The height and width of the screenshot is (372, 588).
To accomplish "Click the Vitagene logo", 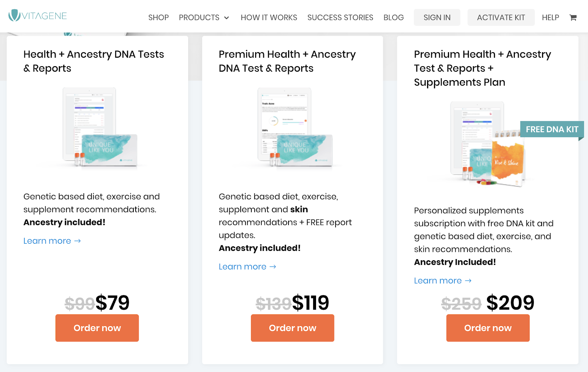I will pos(37,16).
